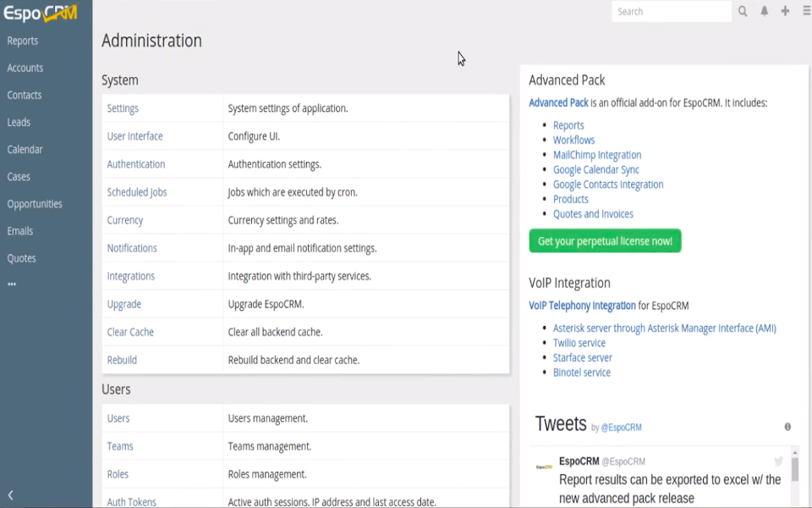Open the Roles management link
812x508 pixels.
click(118, 474)
